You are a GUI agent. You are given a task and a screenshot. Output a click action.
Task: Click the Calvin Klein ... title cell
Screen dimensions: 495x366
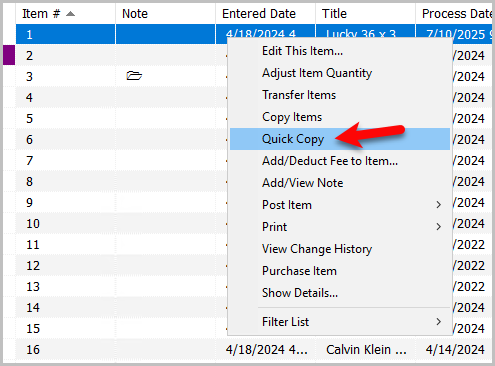366,349
